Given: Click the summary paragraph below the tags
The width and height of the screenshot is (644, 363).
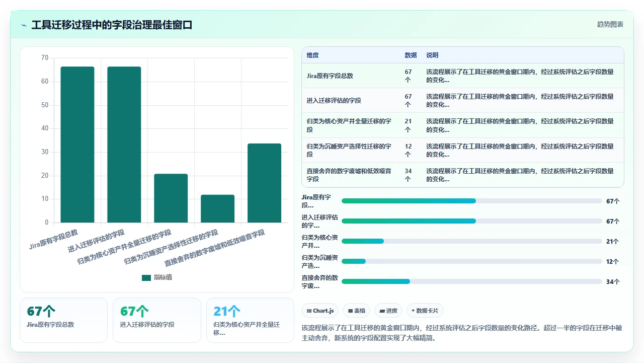Looking at the screenshot, I should [462, 333].
